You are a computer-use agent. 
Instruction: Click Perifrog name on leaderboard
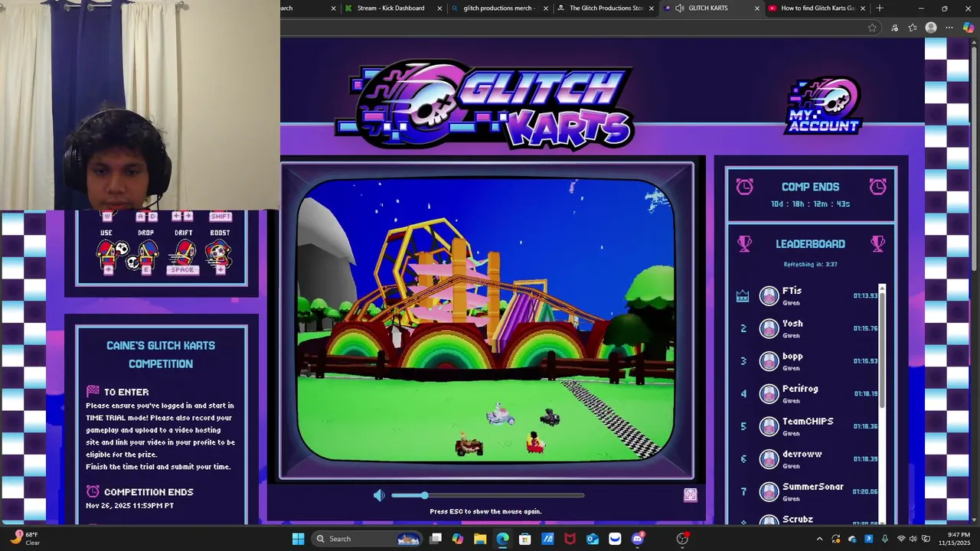800,389
